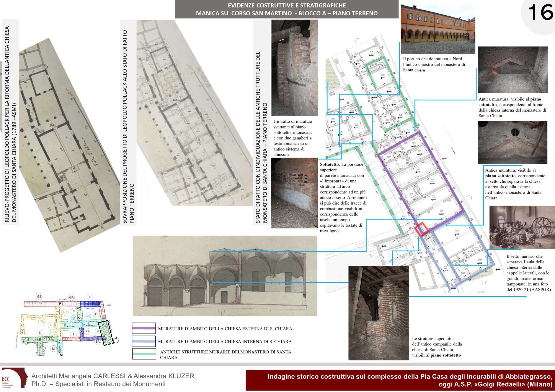
Task: Select the green L block marker
Action: point(40,333)
